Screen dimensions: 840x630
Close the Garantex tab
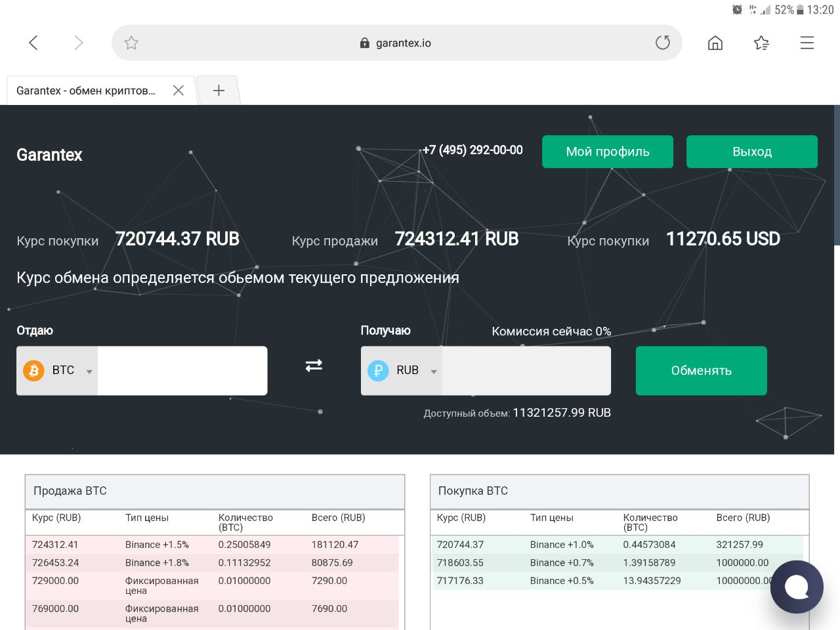click(x=178, y=91)
